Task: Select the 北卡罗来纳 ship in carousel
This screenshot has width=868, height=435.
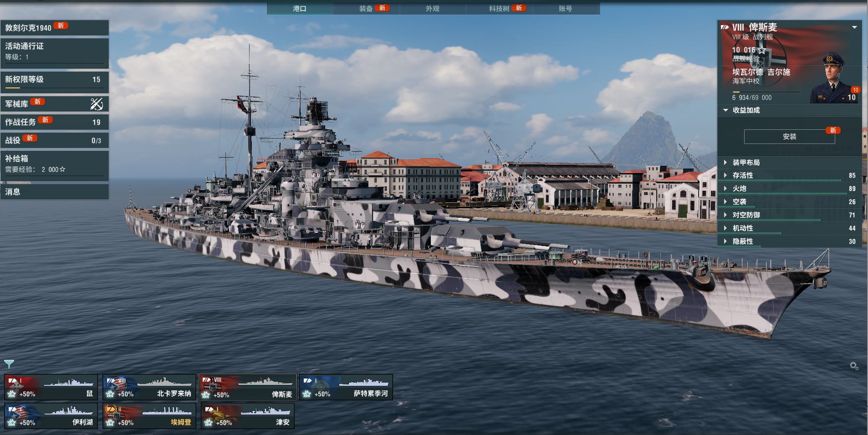Action: [149, 388]
